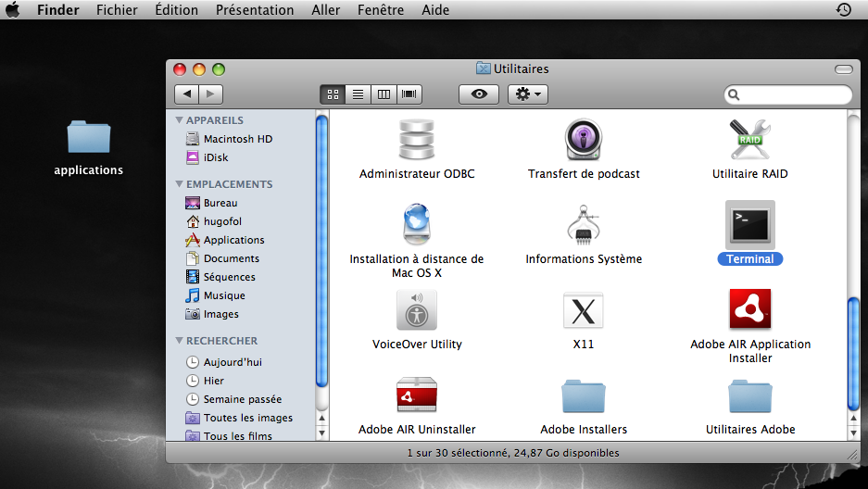Click the Time Machine menu bar icon

pos(843,9)
